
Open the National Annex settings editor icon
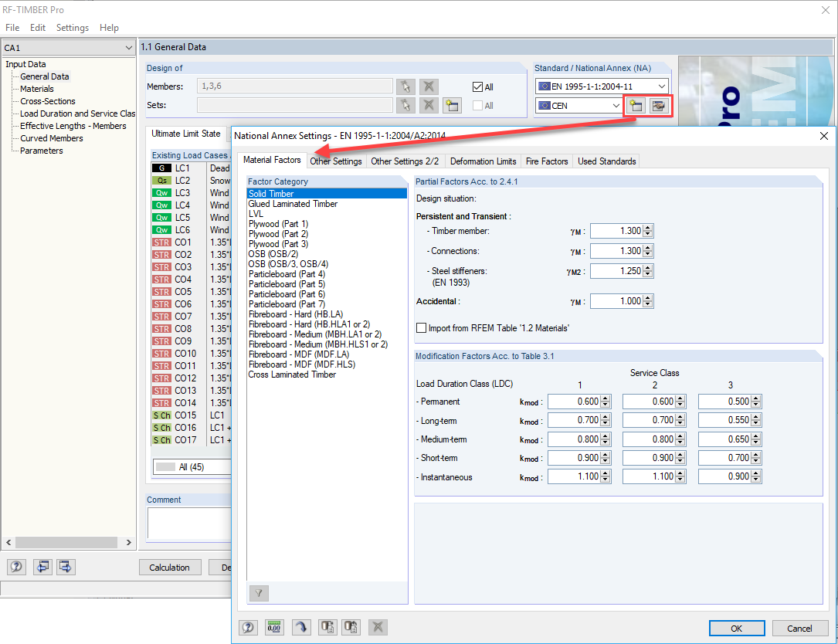coord(659,105)
